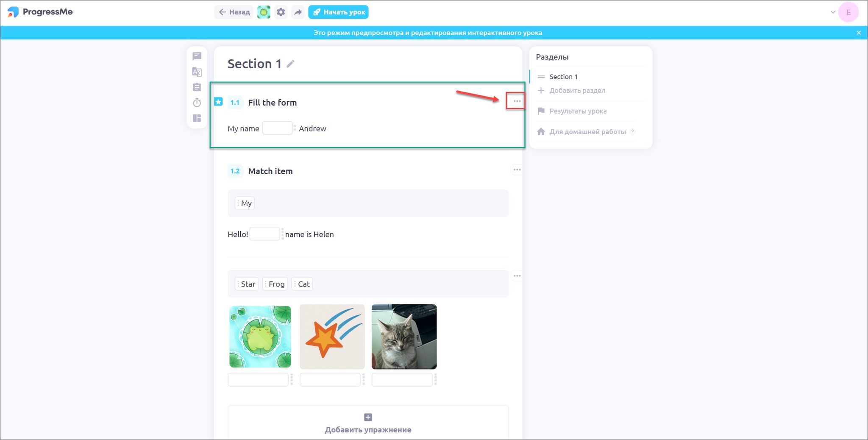Click the text name is Helen

(309, 234)
